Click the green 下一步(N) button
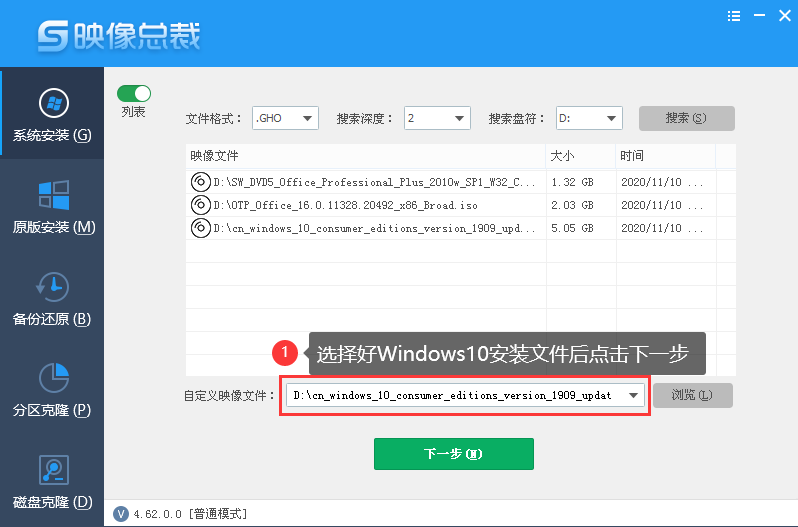The image size is (798, 527). [454, 454]
